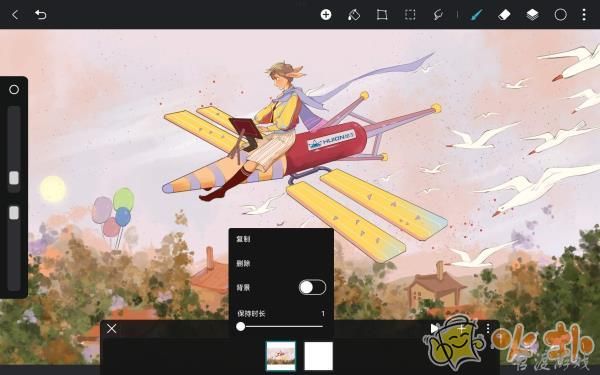600x375 pixels.
Task: Select the blank white frame thumbnail
Action: click(x=318, y=356)
